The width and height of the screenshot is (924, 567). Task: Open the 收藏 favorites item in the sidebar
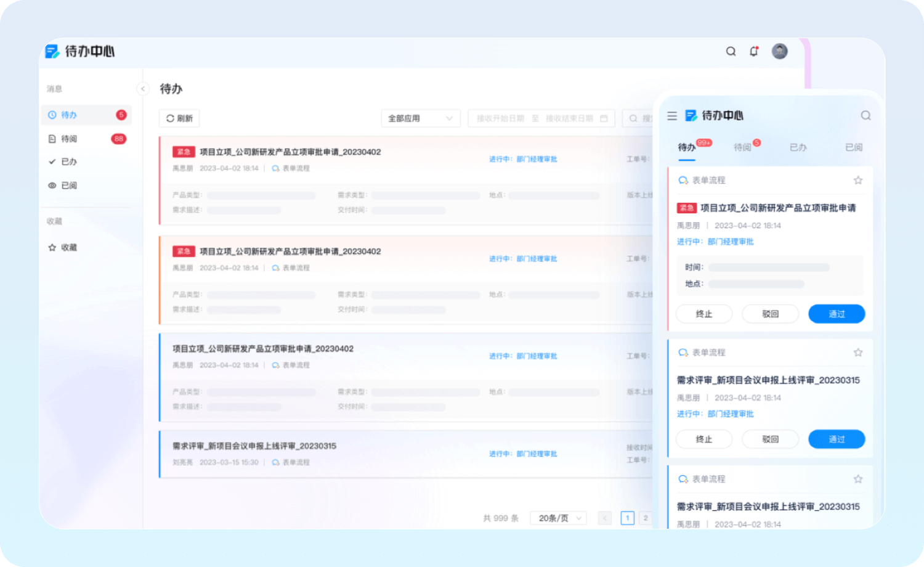[x=68, y=248]
